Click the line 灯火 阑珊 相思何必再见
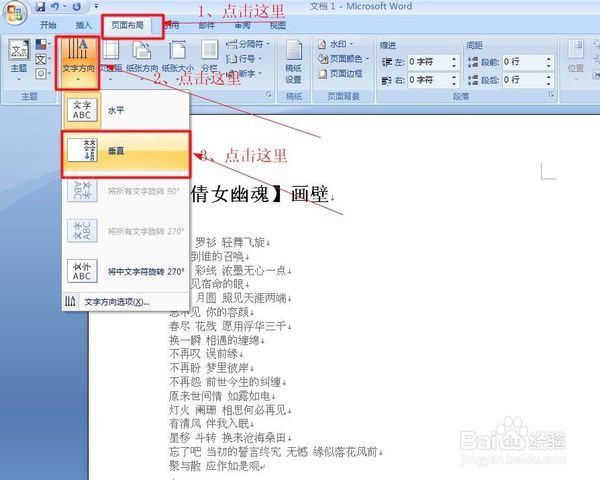600x480 pixels. (x=228, y=410)
